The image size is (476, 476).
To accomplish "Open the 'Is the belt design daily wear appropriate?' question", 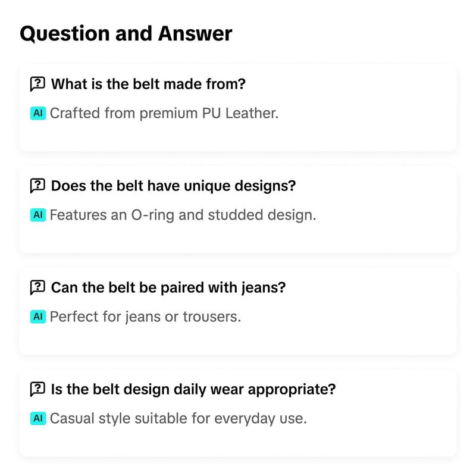I will (193, 389).
